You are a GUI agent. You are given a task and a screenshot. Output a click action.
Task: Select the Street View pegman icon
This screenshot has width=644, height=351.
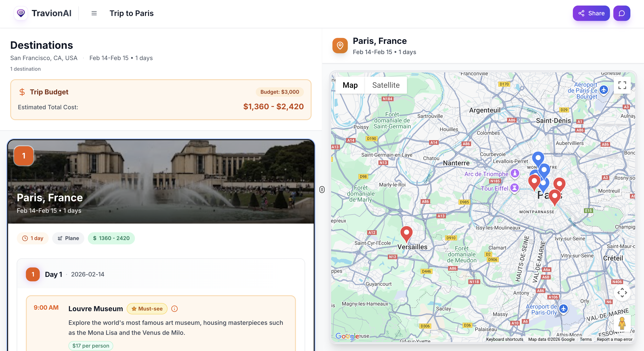622,323
